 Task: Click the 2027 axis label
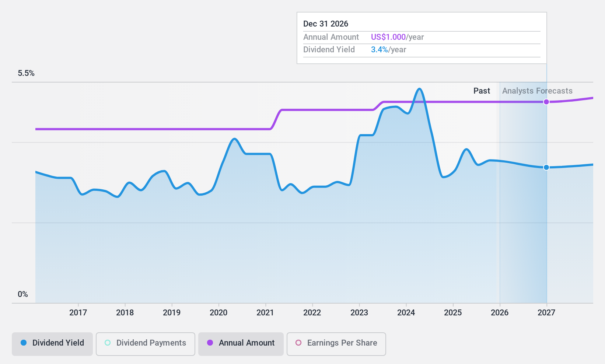[x=546, y=312]
